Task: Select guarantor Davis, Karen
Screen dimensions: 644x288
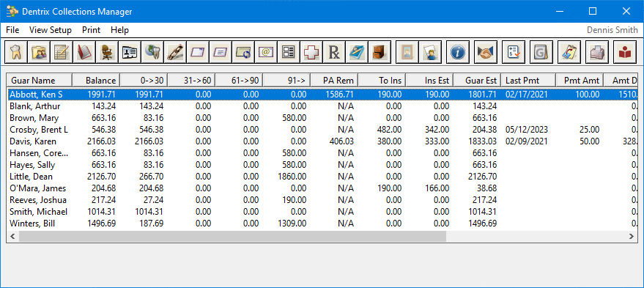Action: [x=33, y=141]
